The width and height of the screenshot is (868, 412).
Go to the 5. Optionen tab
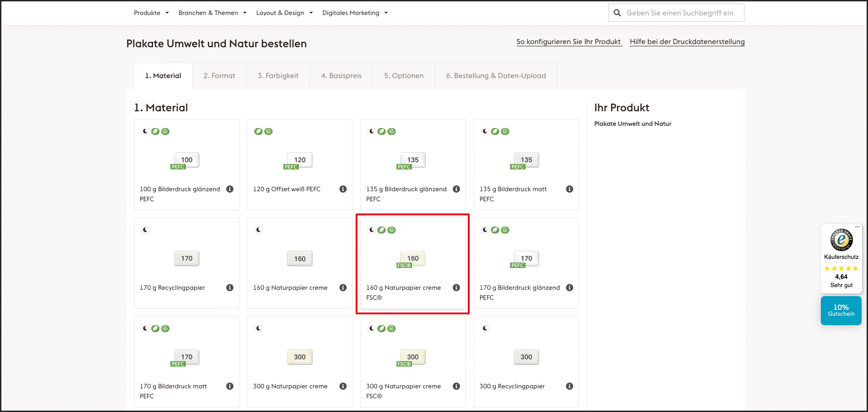point(403,76)
